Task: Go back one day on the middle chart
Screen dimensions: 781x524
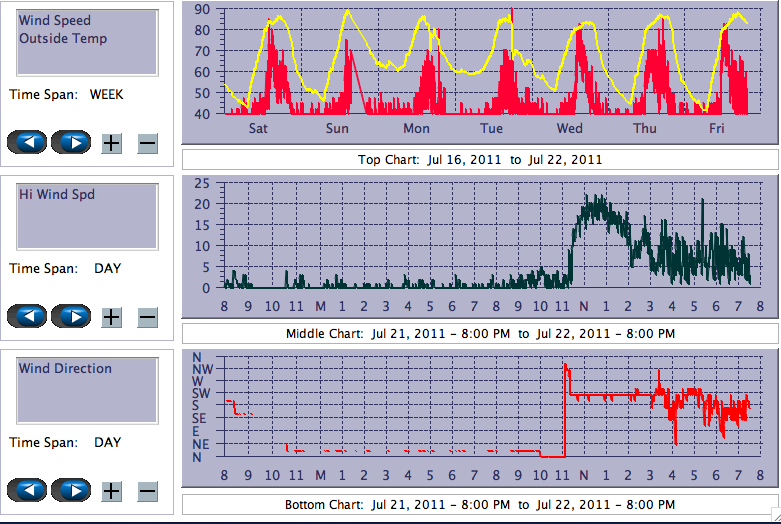Action: pos(27,317)
